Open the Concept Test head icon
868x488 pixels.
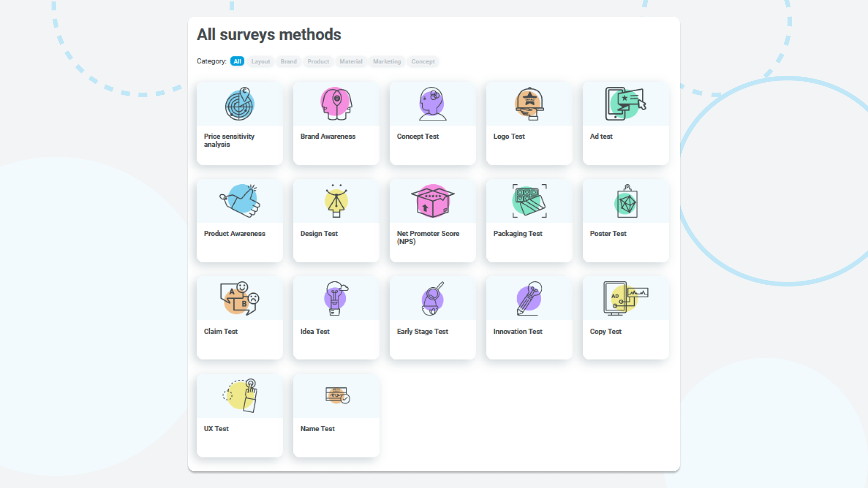coord(432,103)
